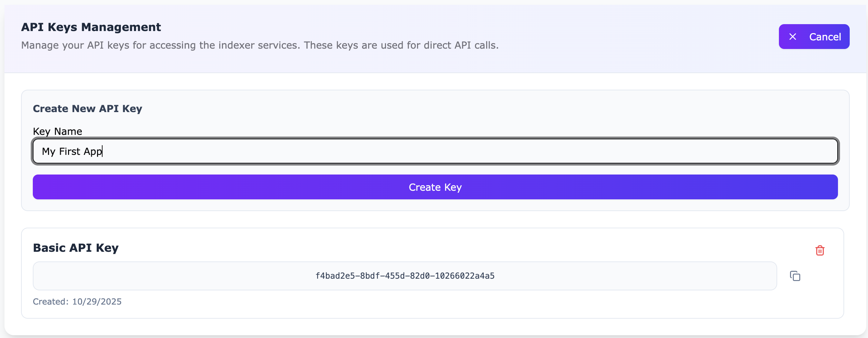Viewport: 868px width, 338px height.
Task: Click the typed text "My First App"
Action: point(72,151)
